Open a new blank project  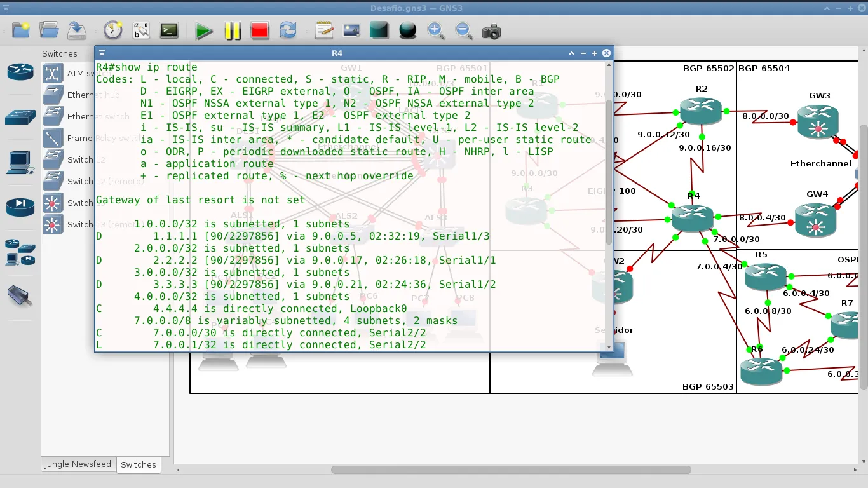20,30
